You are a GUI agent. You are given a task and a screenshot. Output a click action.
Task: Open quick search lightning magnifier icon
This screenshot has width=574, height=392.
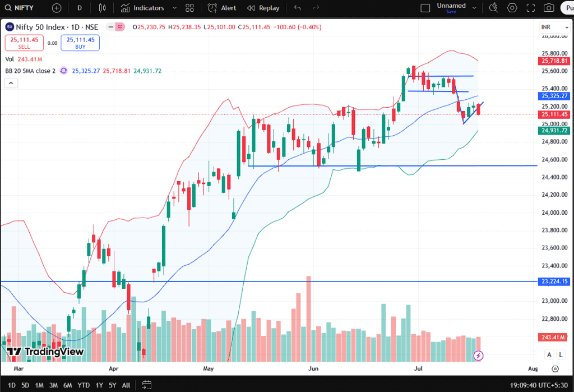[493, 8]
